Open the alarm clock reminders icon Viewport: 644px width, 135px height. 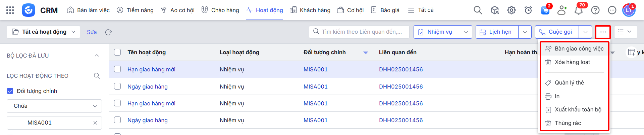(528, 10)
